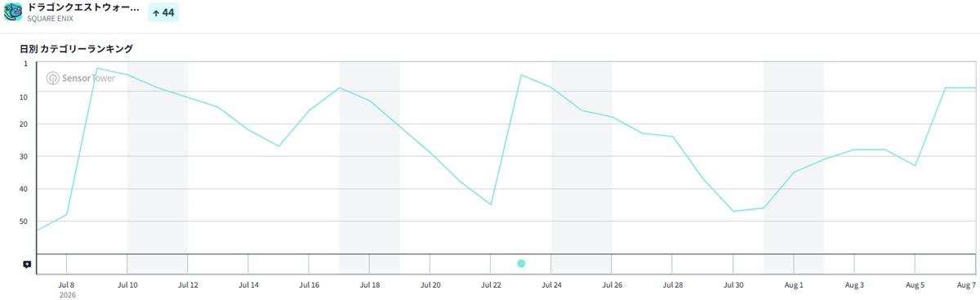Open the annotation comment icon below chart
Viewport: 980px width, 300px height.
(x=27, y=264)
